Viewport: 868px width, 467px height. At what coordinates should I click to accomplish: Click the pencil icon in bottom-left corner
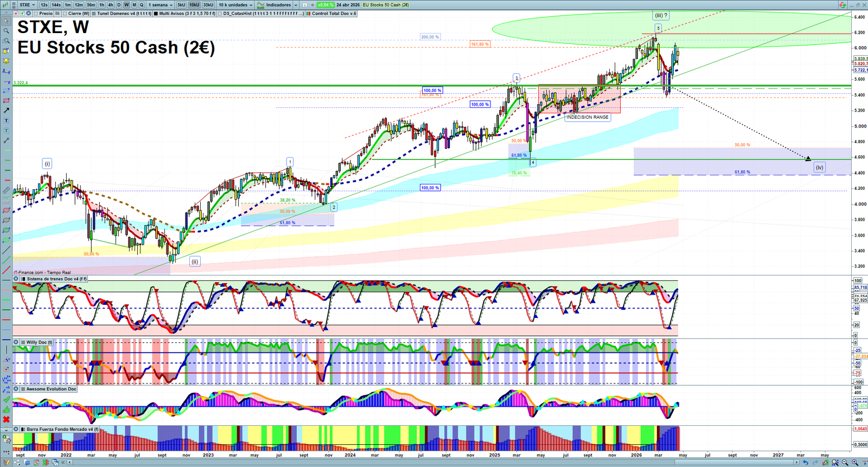[x=6, y=463]
